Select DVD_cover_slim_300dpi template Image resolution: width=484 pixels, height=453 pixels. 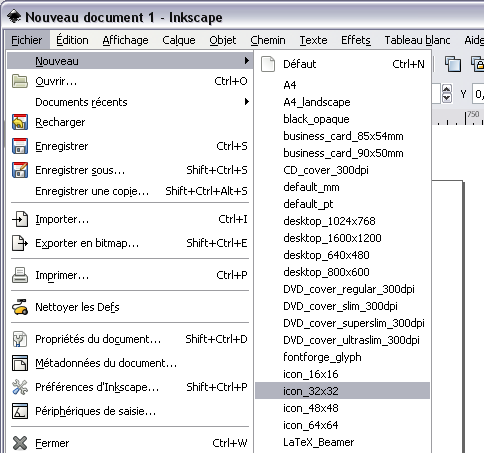pyautogui.click(x=342, y=306)
